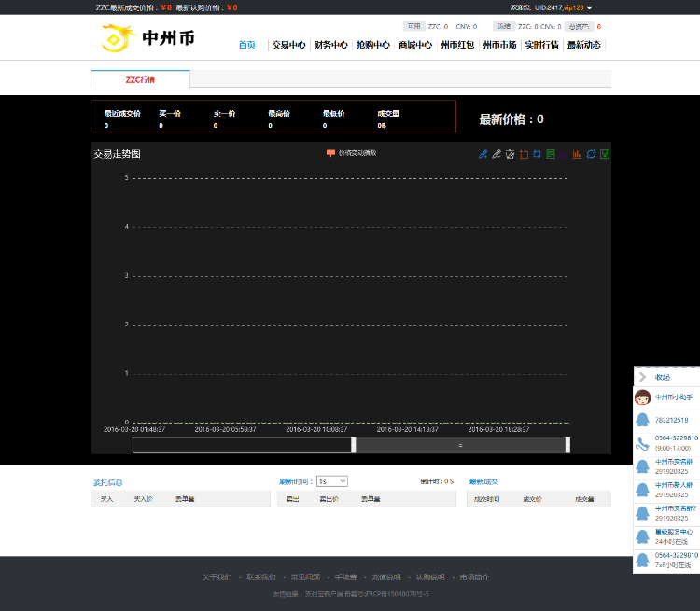The image size is (700, 611).
Task: Enable the auxiliary line drawing pencil tool
Action: click(x=483, y=154)
